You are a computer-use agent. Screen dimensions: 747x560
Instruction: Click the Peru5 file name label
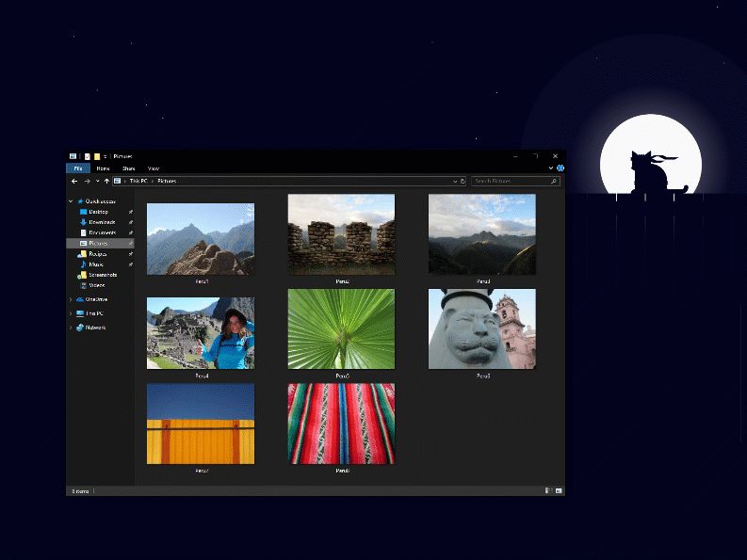342,376
